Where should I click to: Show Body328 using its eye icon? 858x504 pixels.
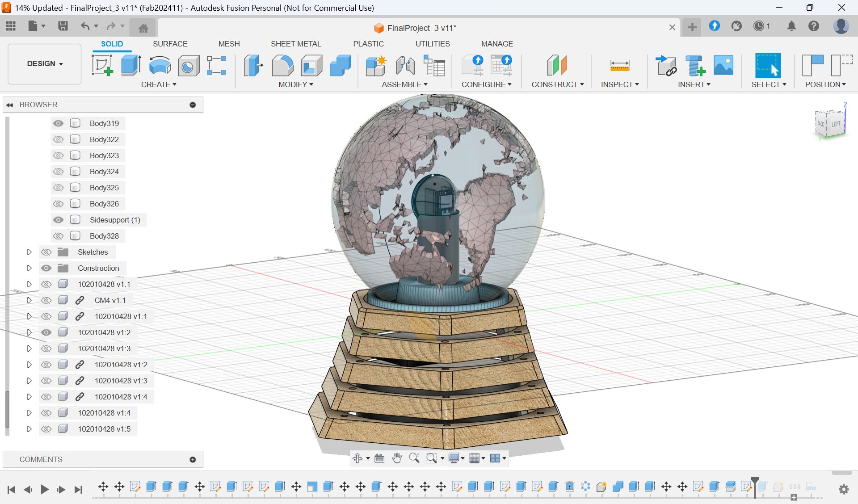click(58, 236)
